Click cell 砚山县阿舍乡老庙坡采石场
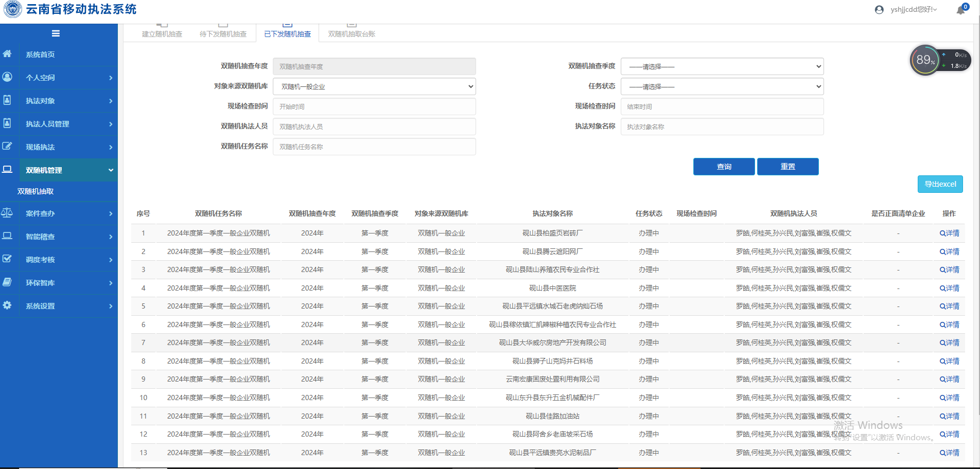This screenshot has height=469, width=980. click(552, 434)
